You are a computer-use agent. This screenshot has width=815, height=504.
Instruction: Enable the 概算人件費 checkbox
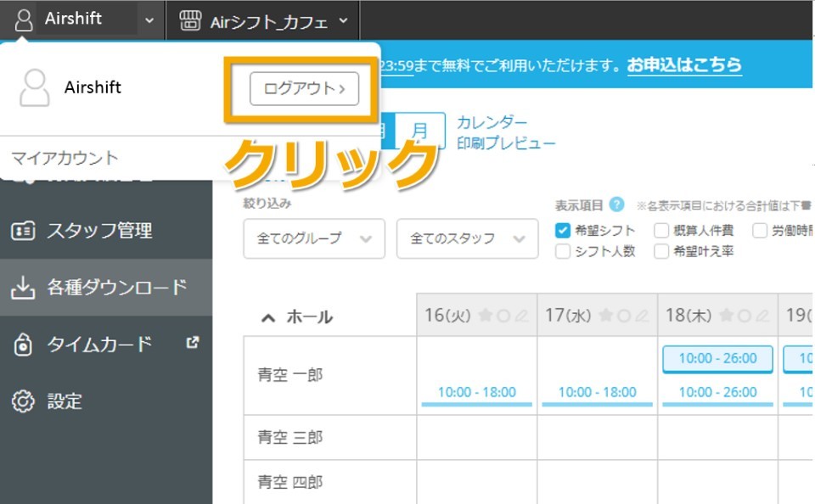tap(661, 231)
